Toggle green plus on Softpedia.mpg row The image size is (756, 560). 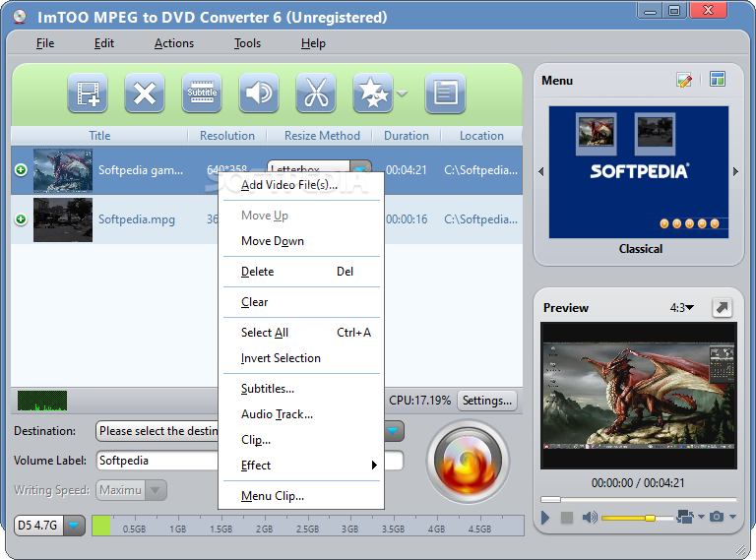tap(21, 219)
